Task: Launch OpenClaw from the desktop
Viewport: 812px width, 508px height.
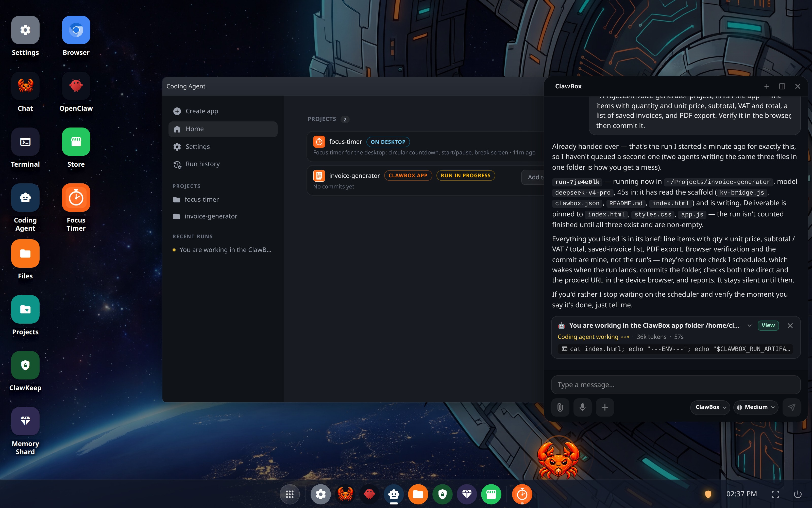Action: pyautogui.click(x=76, y=86)
